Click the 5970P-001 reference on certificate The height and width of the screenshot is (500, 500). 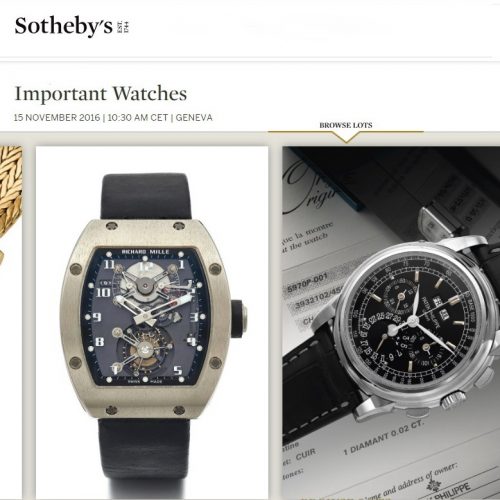pos(307,283)
